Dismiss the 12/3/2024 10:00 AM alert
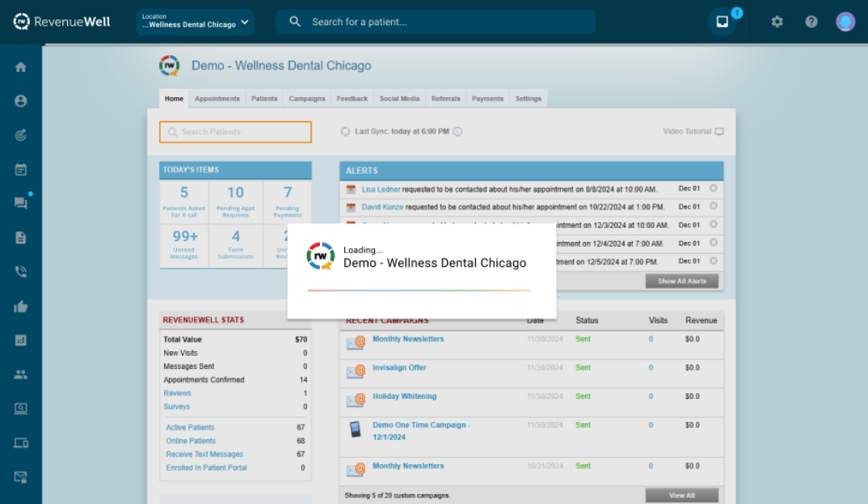This screenshot has height=504, width=868. pyautogui.click(x=714, y=224)
